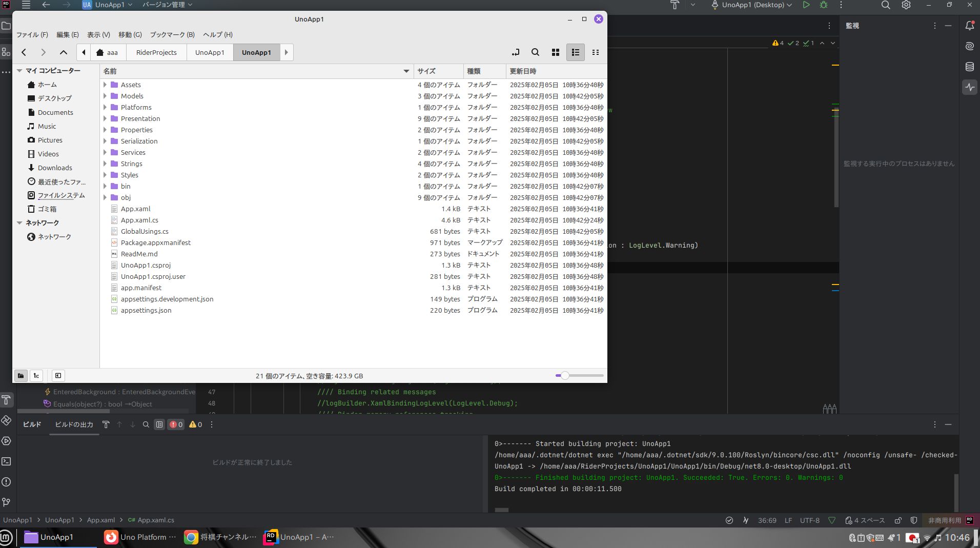The image size is (980, 548).
Task: Open the Run tool window icon in left strip
Action: (x=6, y=441)
